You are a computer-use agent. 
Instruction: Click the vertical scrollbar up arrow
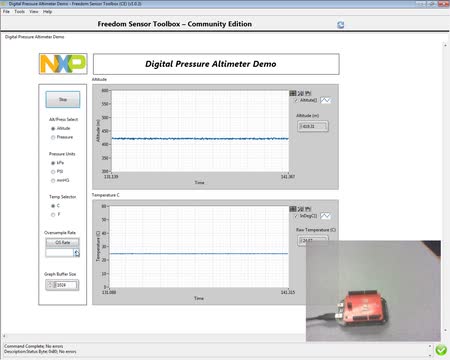(x=445, y=45)
